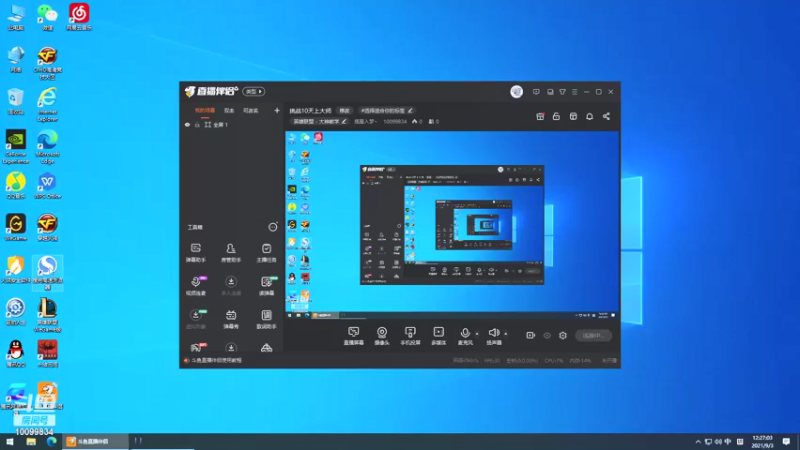The height and width of the screenshot is (450, 800).
Task: Click the padlock icon beside gift box
Action: (x=556, y=116)
